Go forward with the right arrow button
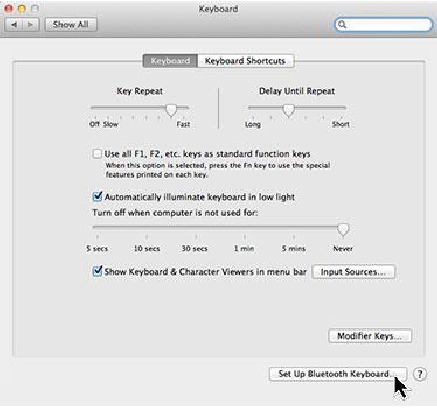The width and height of the screenshot is (437, 408). pos(31,25)
